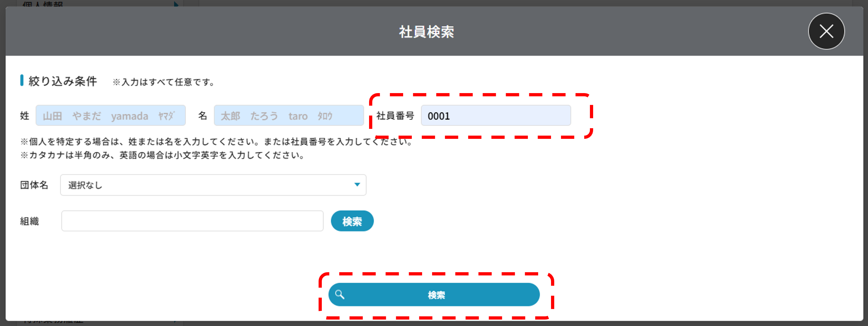The width and height of the screenshot is (868, 326).
Task: Select the 社員番号 field containing 0001
Action: click(x=495, y=116)
